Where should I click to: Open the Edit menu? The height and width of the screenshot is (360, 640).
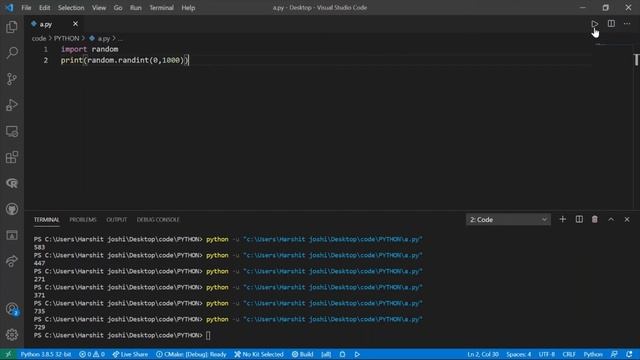pyautogui.click(x=44, y=8)
